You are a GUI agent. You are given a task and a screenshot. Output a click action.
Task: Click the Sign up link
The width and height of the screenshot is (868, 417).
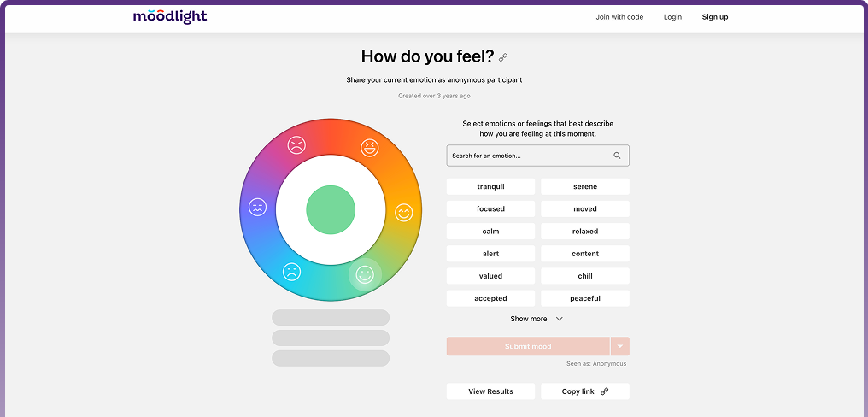point(715,17)
